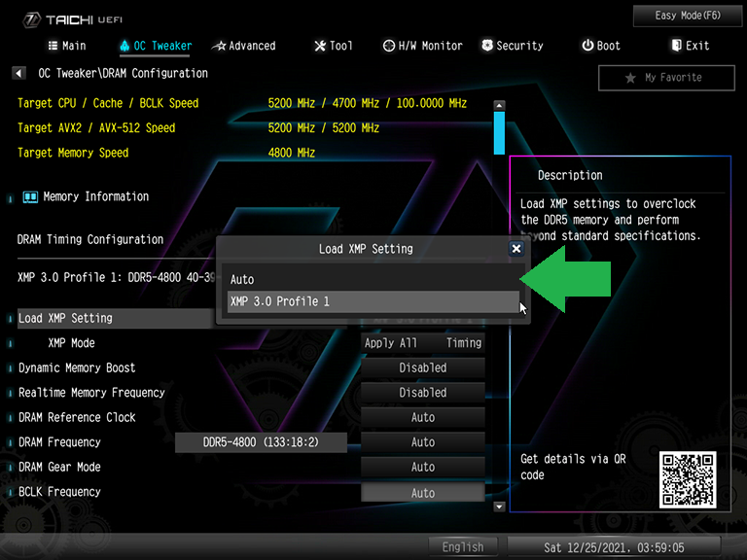The image size is (747, 560).
Task: Click the OC Tweaker\DRAM Configuration breadcrumb
Action: [123, 73]
